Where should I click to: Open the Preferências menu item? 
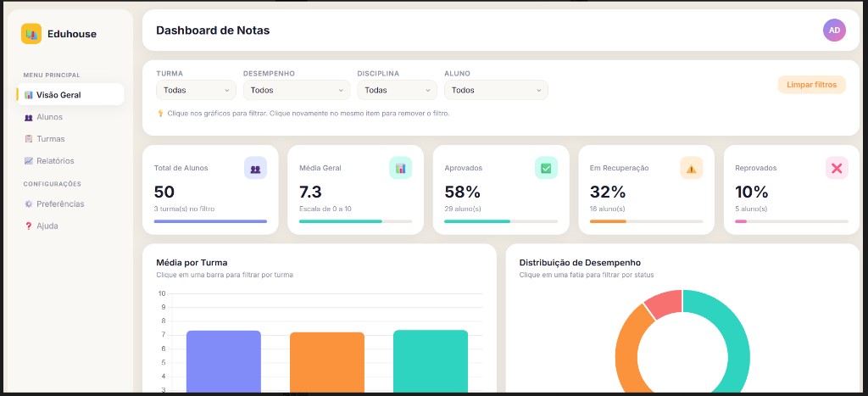(x=70, y=204)
